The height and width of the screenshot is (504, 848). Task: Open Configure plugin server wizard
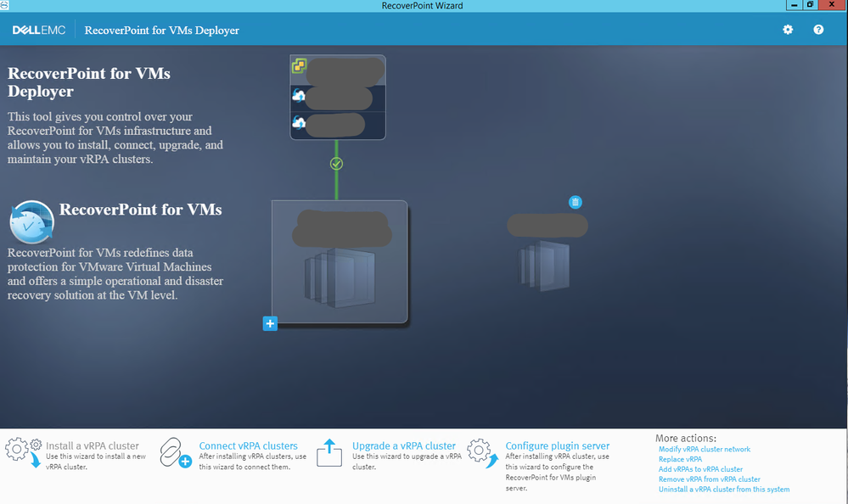click(558, 445)
